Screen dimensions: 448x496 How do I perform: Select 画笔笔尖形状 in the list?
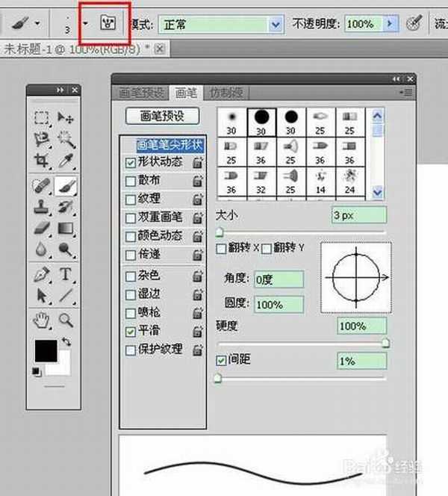(169, 145)
